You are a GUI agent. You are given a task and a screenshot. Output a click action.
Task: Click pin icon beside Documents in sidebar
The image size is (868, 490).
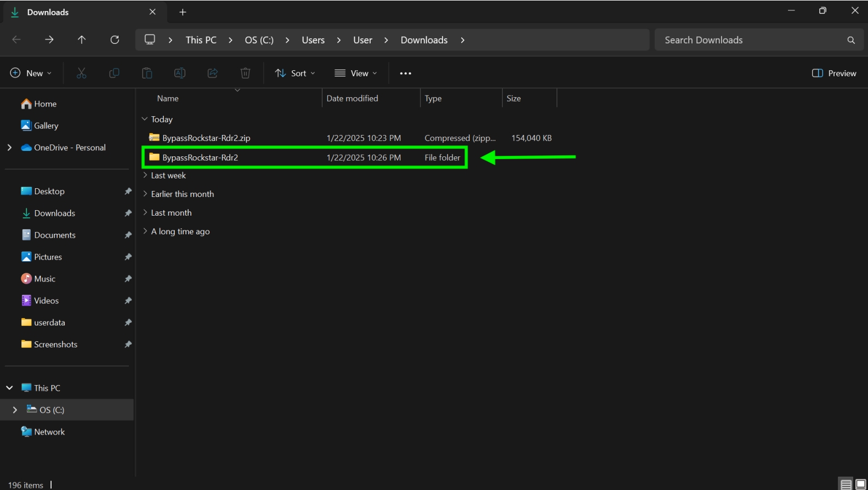click(128, 235)
